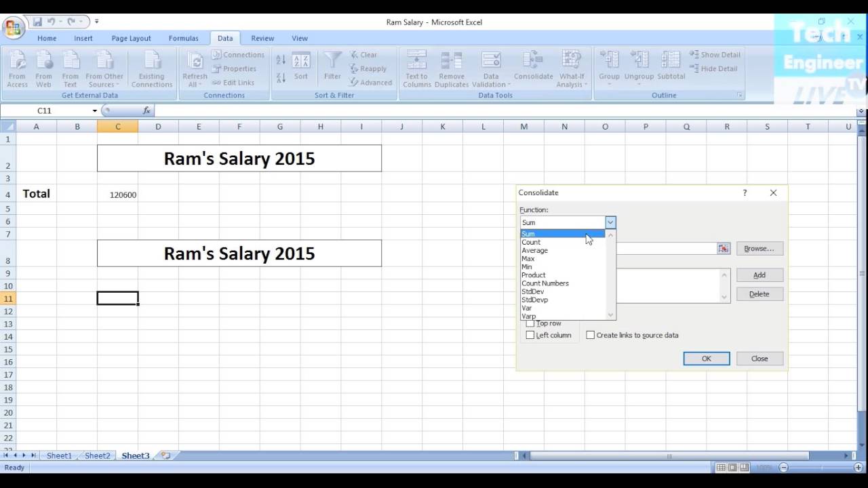Image resolution: width=868 pixels, height=488 pixels.
Task: Switch to the Review tab
Action: coord(262,39)
